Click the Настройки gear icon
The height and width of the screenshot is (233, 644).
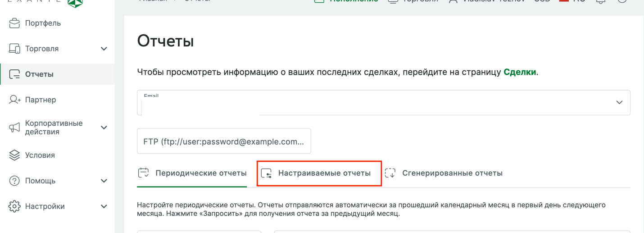(x=14, y=206)
